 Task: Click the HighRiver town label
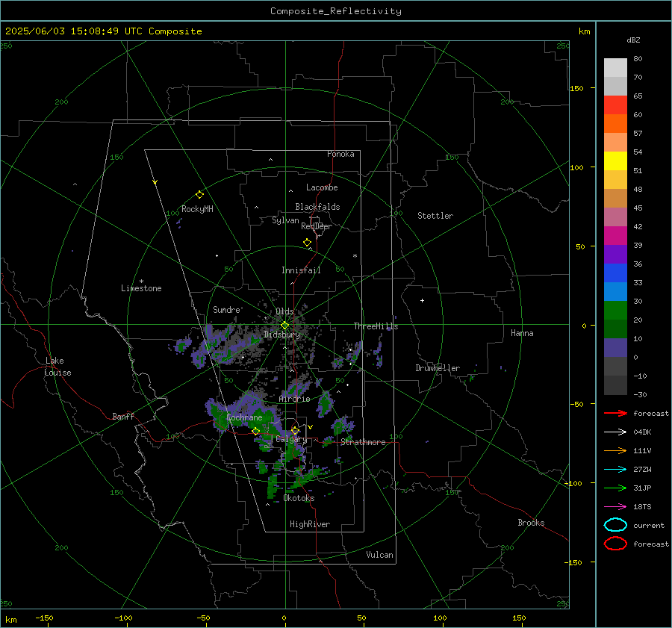(x=310, y=524)
